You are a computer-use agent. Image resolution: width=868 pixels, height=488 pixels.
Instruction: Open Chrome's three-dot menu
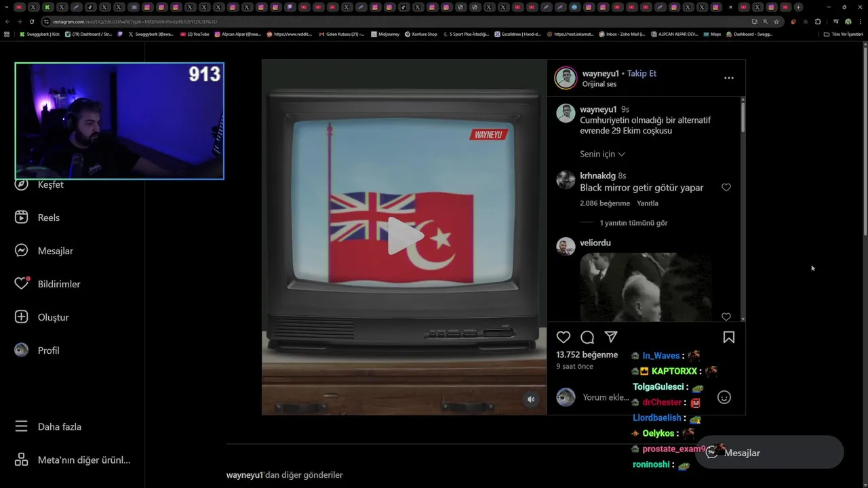[x=860, y=22]
